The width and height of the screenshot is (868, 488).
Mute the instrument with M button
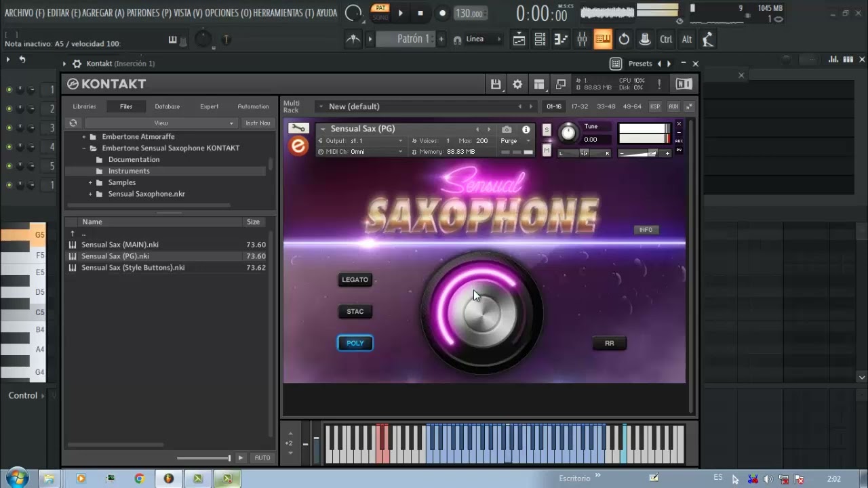[x=547, y=150]
